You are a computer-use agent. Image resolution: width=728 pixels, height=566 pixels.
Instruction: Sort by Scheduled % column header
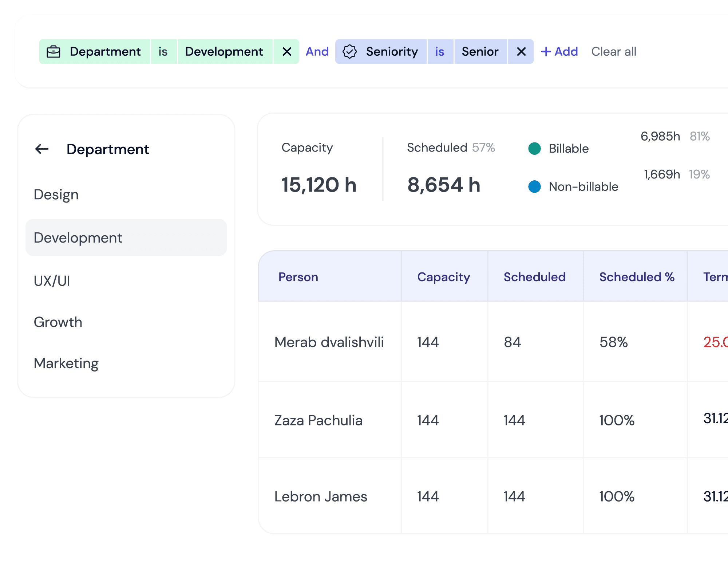[x=637, y=277]
